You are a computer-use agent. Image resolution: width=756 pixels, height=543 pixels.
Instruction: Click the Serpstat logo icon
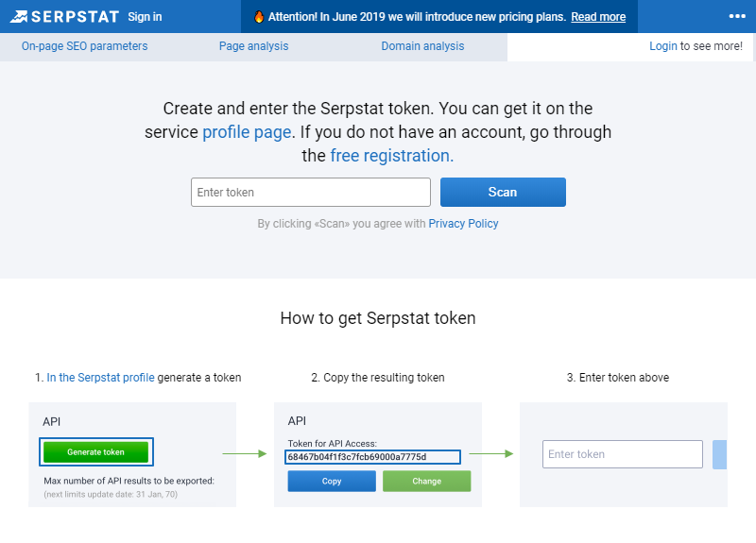[19, 17]
